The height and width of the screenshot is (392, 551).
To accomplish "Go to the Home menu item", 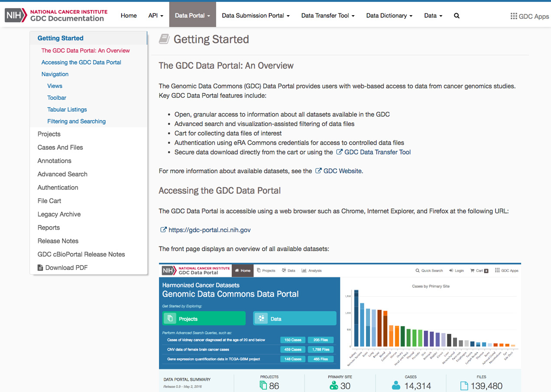I will 129,16.
